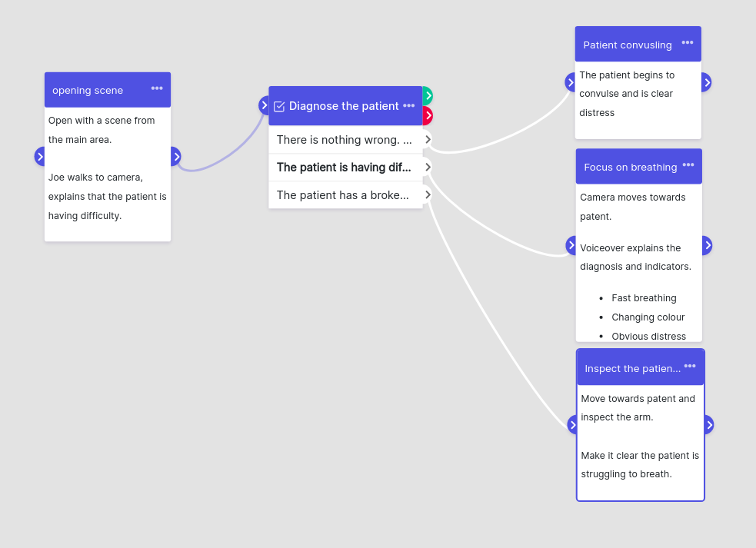Open the Diagnose the patient options menu
Screen dimensions: 756x548
(409, 105)
